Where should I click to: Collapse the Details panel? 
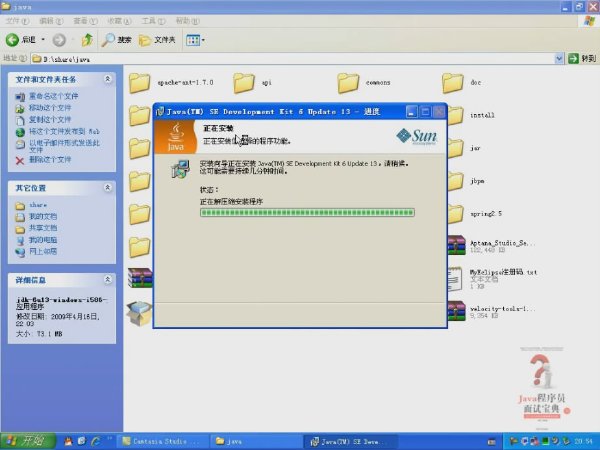tap(108, 280)
